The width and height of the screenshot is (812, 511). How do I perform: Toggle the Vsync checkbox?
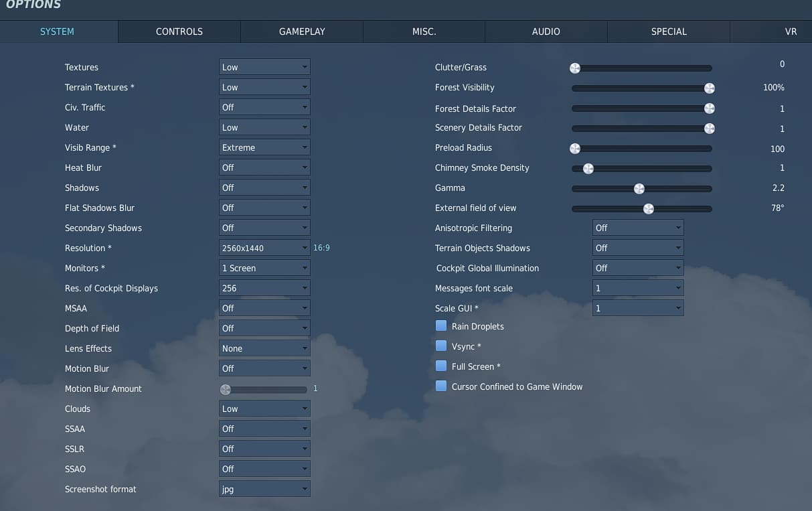441,346
